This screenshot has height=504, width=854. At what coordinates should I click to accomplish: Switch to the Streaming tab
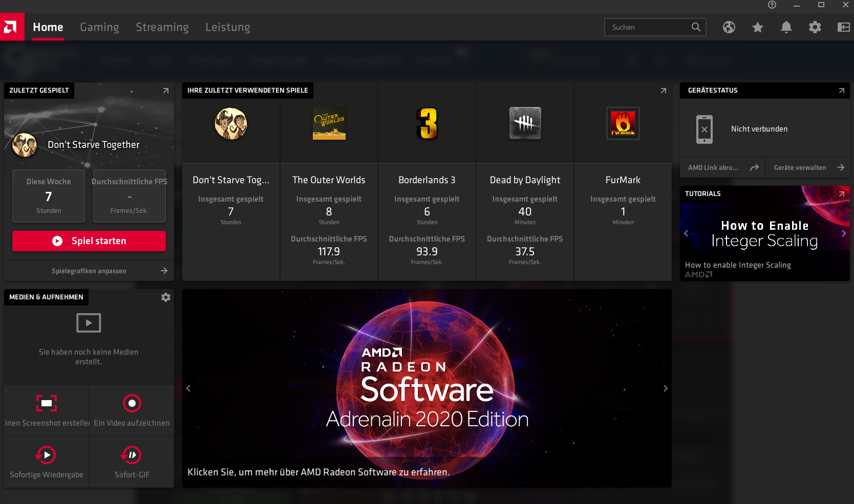click(162, 27)
